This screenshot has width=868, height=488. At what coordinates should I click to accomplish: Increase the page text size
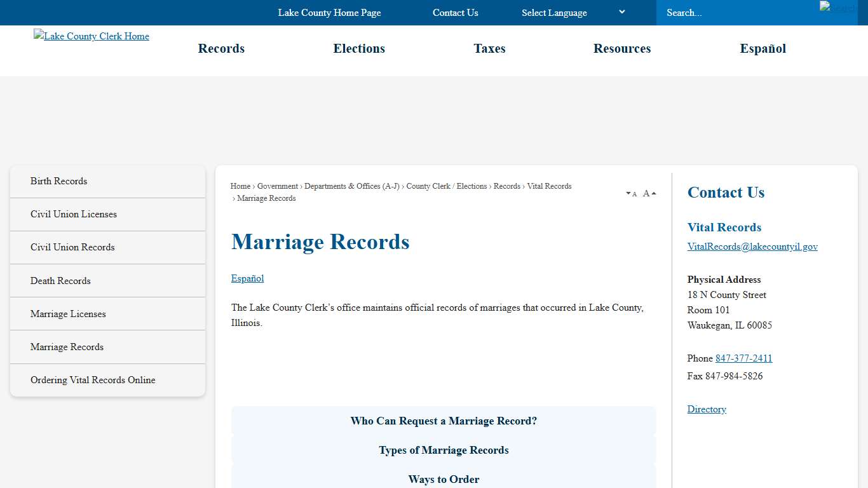648,193
